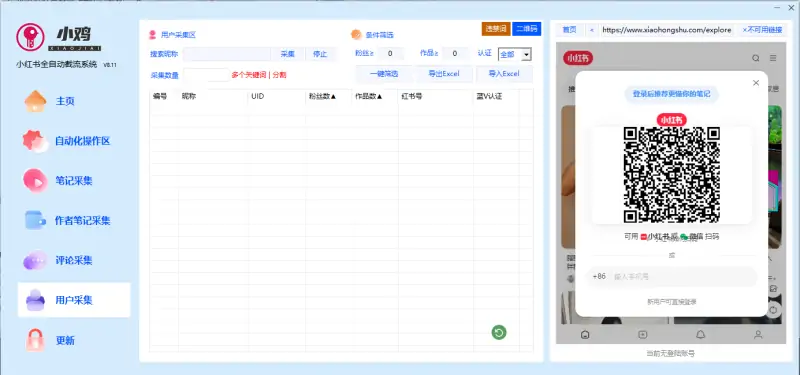Click the home icon in bottom navigation

click(x=585, y=335)
